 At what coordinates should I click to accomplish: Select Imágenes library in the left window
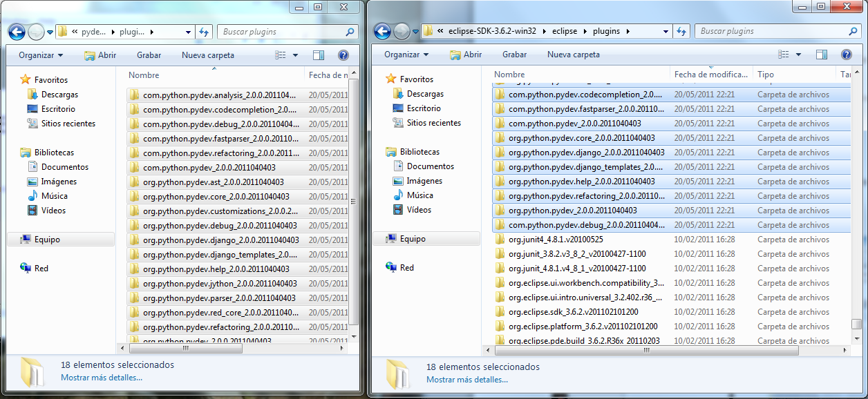(59, 182)
